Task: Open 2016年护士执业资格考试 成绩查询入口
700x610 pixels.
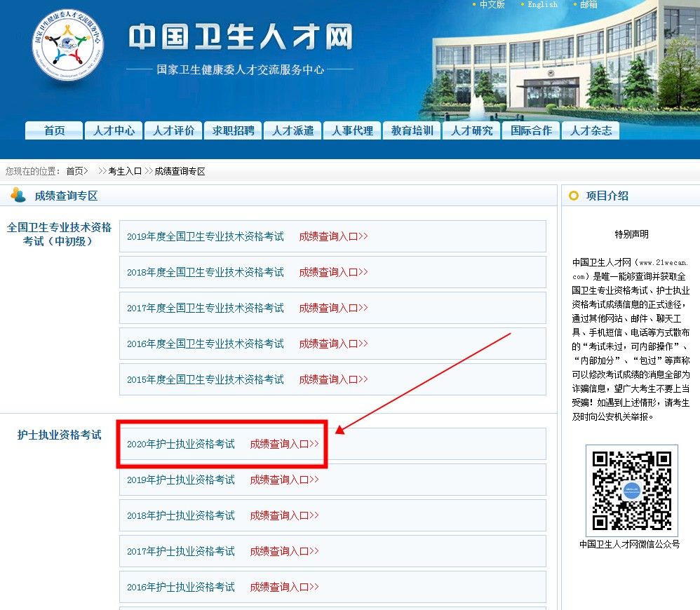Action: 284,587
